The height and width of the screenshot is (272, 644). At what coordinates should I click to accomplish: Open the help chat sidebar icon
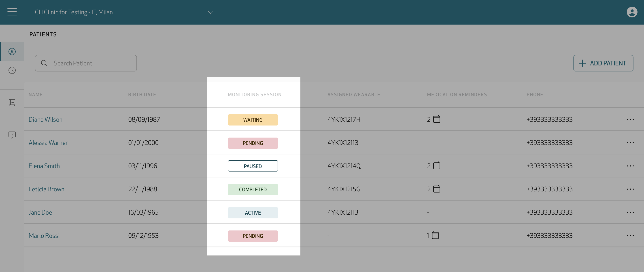click(x=12, y=135)
